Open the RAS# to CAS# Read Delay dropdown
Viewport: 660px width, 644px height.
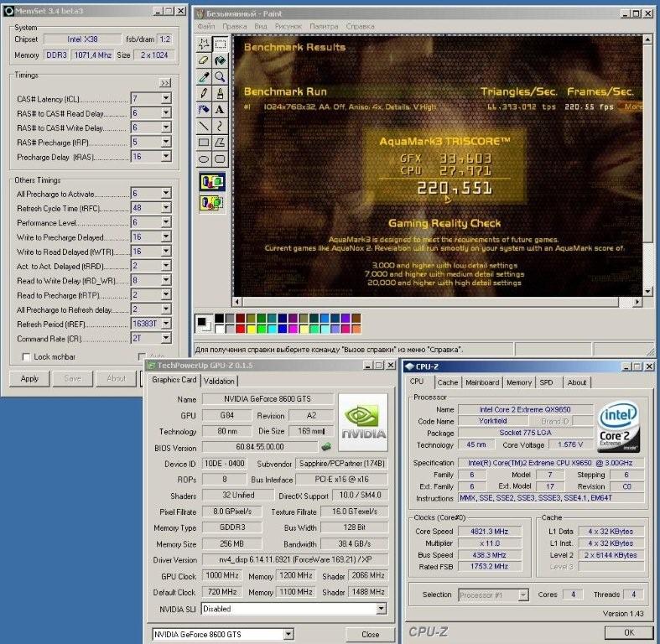pyautogui.click(x=166, y=113)
